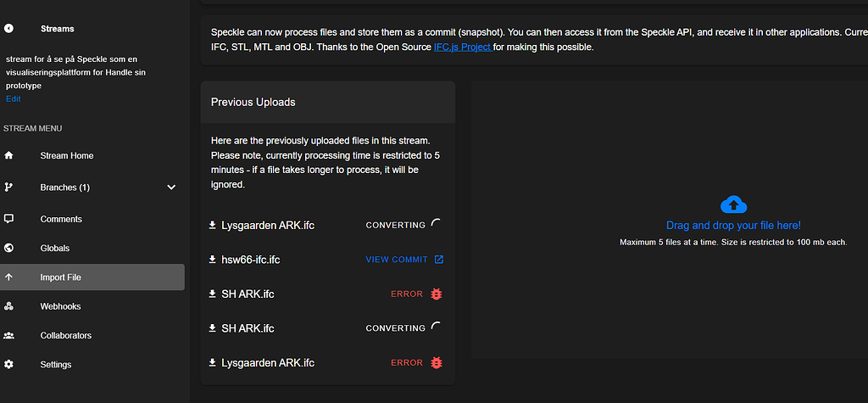
Task: Click the red bug icon for SH ARK.ifc
Action: point(437,294)
